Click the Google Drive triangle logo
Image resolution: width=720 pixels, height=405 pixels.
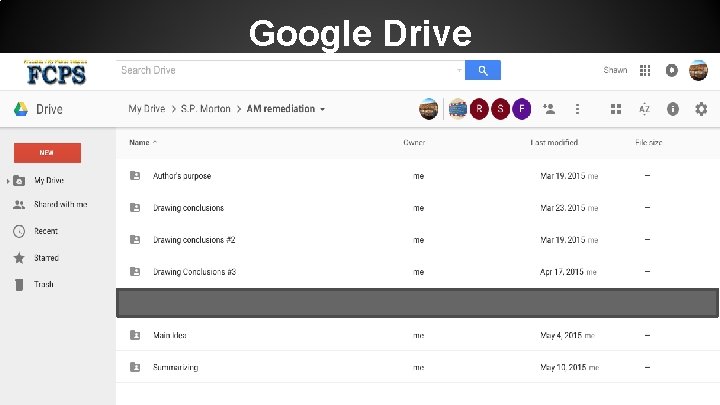click(21, 109)
